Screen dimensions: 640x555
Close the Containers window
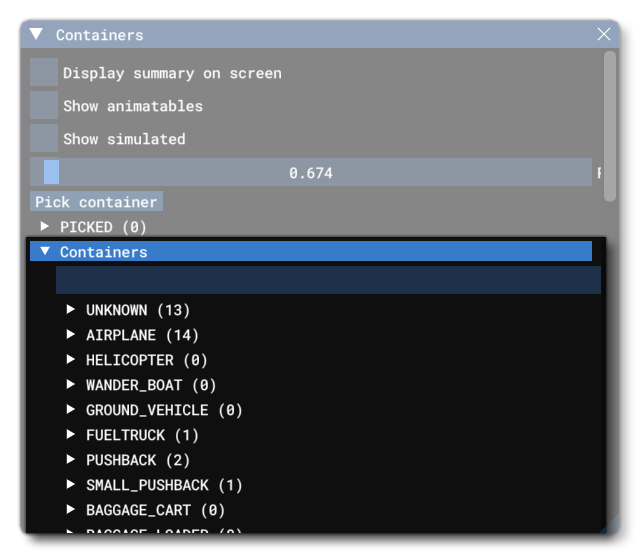pos(603,34)
